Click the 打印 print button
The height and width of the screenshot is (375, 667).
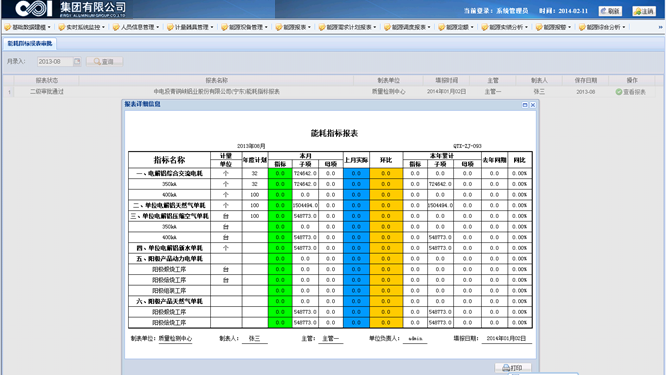pyautogui.click(x=513, y=367)
